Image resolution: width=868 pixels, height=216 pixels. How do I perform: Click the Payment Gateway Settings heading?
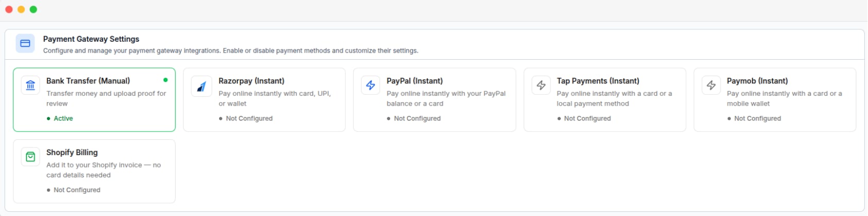coord(91,39)
